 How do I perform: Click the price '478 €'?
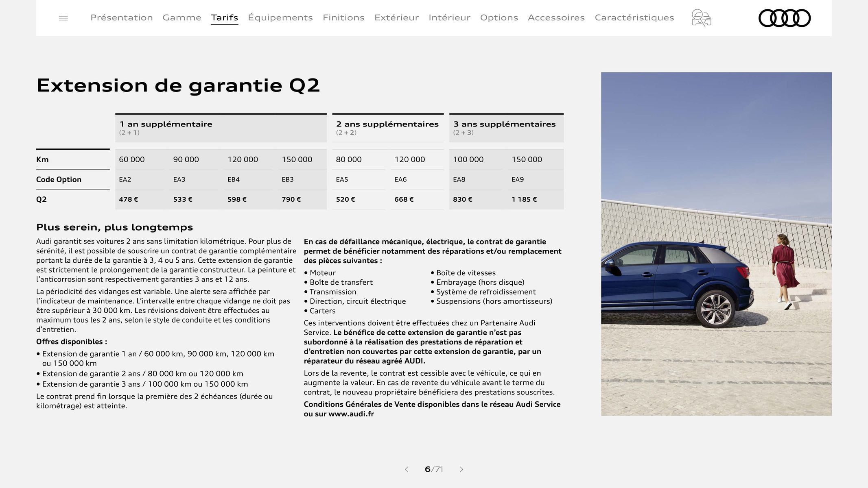pyautogui.click(x=128, y=199)
